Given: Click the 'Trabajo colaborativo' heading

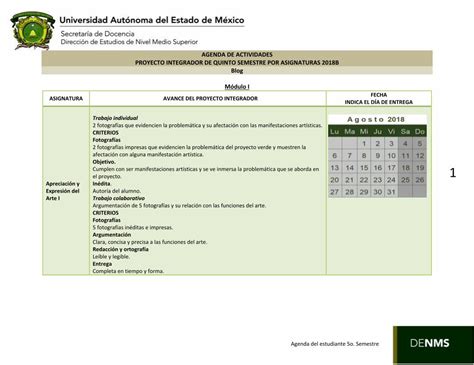Looking at the screenshot, I should [x=119, y=198].
